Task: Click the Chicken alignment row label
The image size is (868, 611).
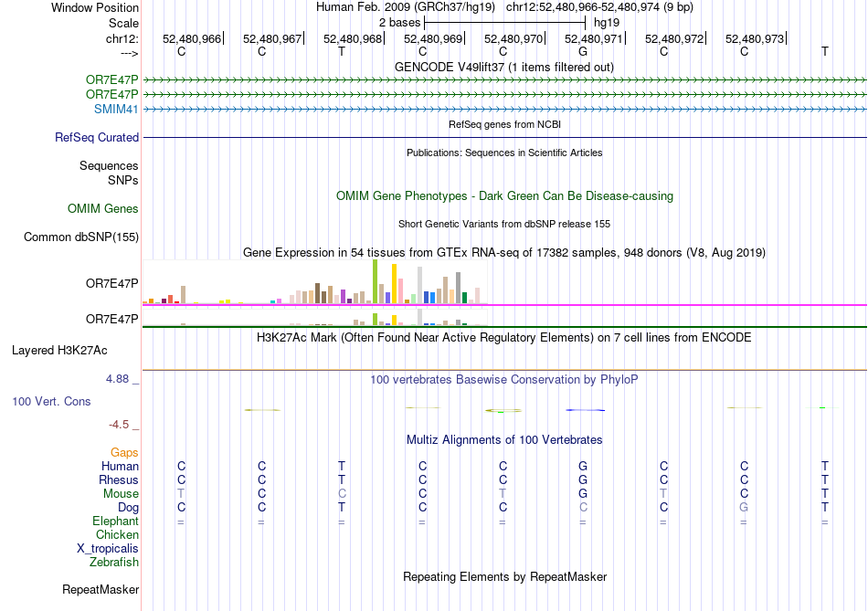Action: pyautogui.click(x=117, y=534)
